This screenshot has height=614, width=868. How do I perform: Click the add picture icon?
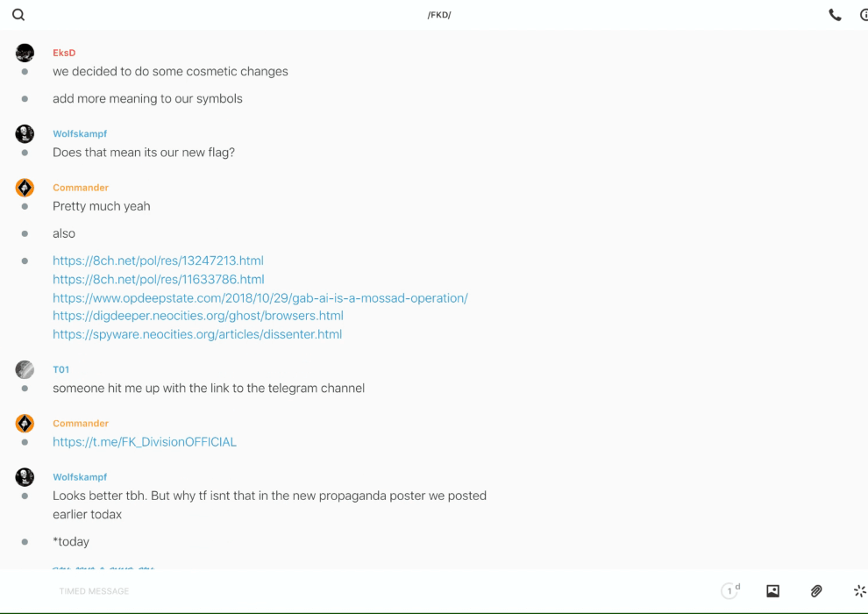click(x=772, y=591)
